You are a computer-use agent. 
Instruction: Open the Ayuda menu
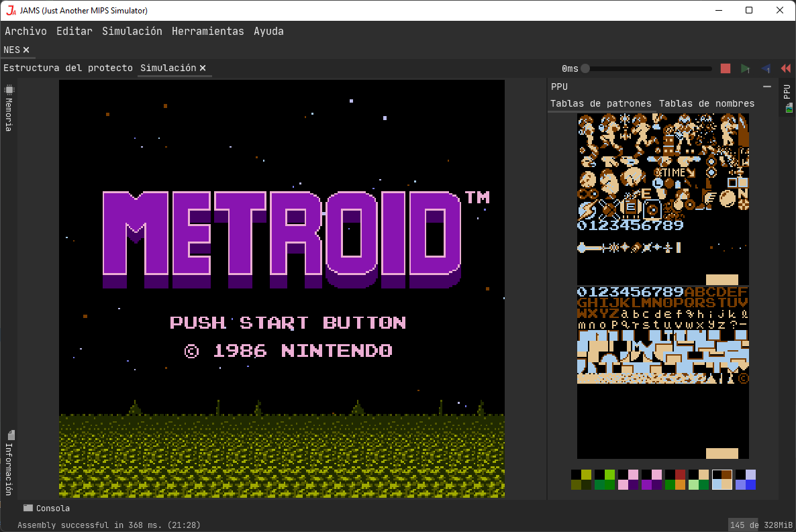tap(268, 31)
